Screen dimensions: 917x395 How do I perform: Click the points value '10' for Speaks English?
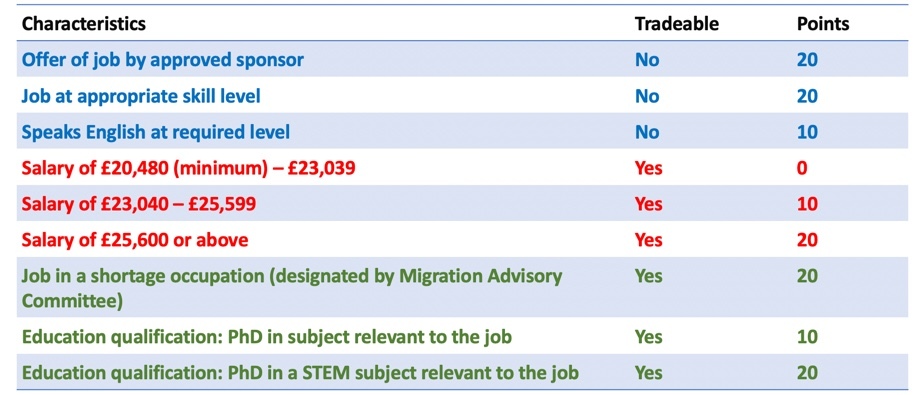point(807,132)
